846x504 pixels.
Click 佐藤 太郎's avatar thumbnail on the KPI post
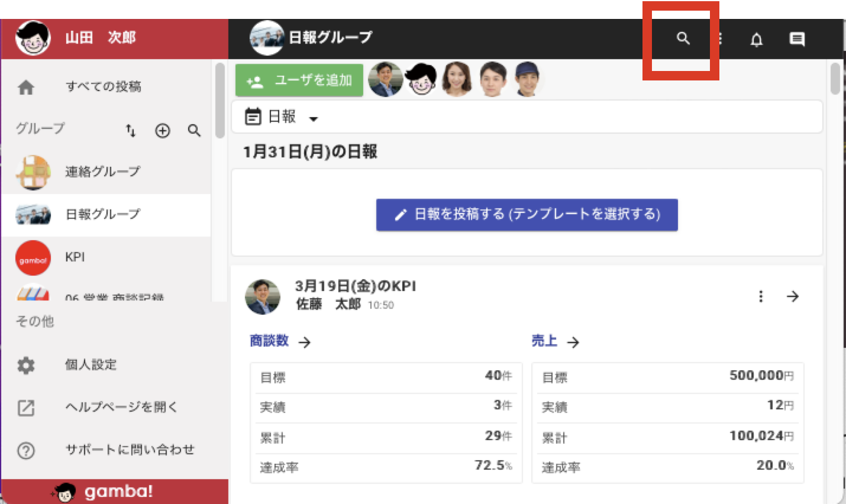coord(263,297)
